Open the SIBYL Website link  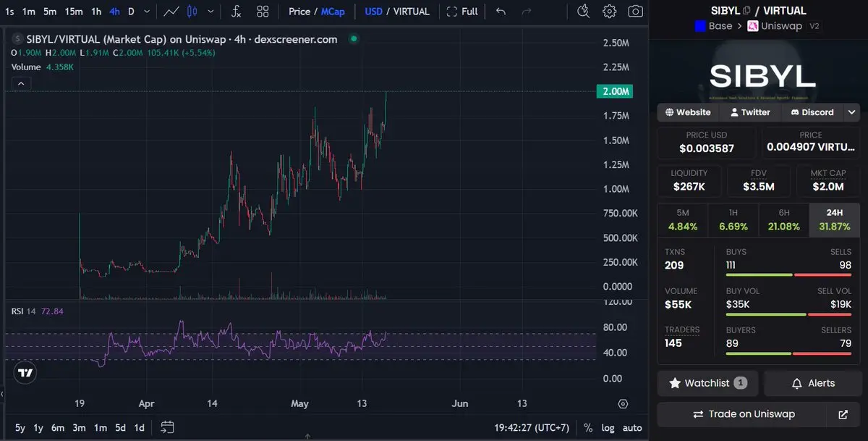pos(689,112)
